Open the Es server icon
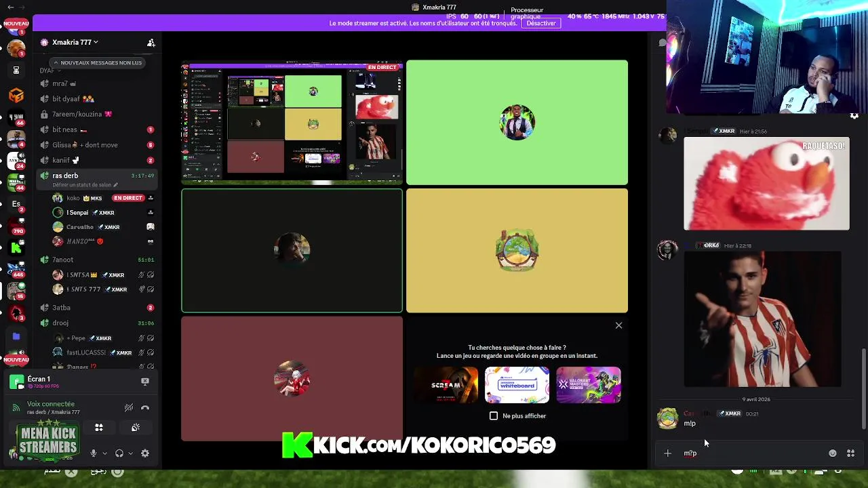This screenshot has height=488, width=868. pyautogui.click(x=16, y=204)
